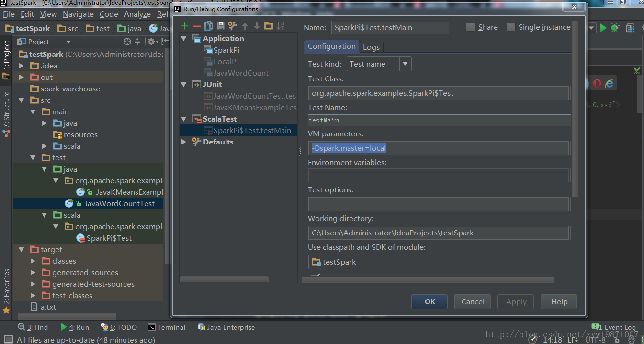The width and height of the screenshot is (644, 344).
Task: Open the Event Log
Action: click(614, 327)
